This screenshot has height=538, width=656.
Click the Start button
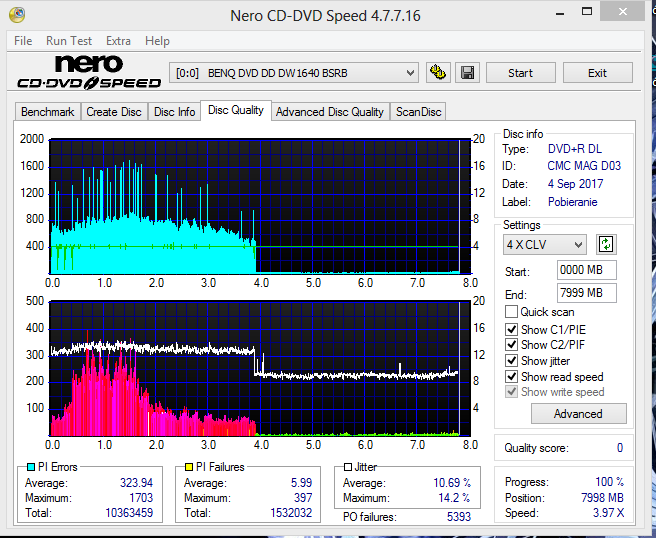pyautogui.click(x=520, y=73)
